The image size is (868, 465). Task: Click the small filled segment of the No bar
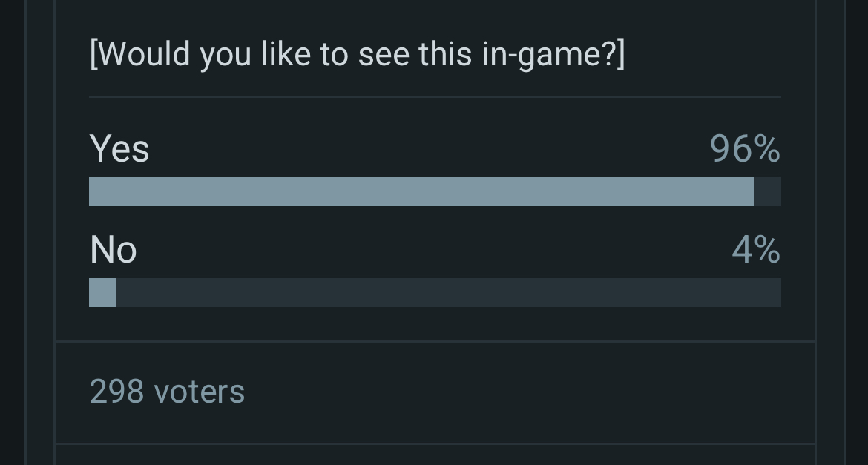pyautogui.click(x=102, y=292)
